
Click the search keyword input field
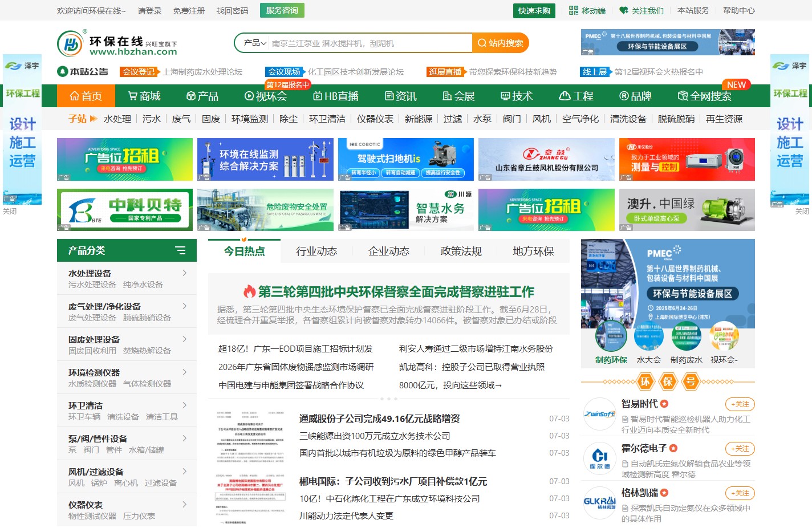[371, 43]
